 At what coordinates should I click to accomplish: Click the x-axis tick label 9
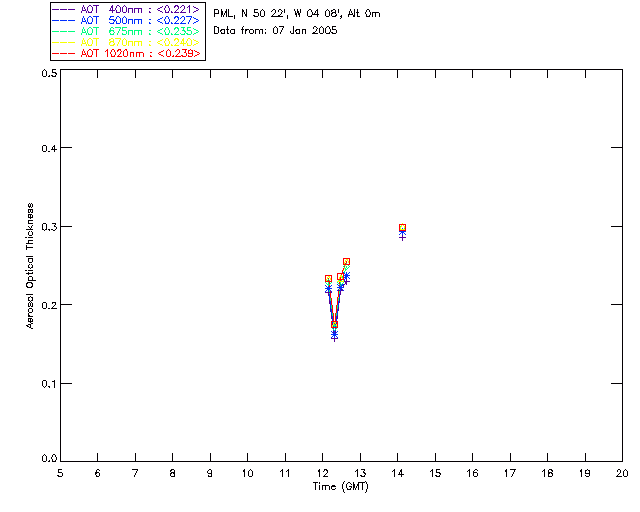pyautogui.click(x=210, y=473)
